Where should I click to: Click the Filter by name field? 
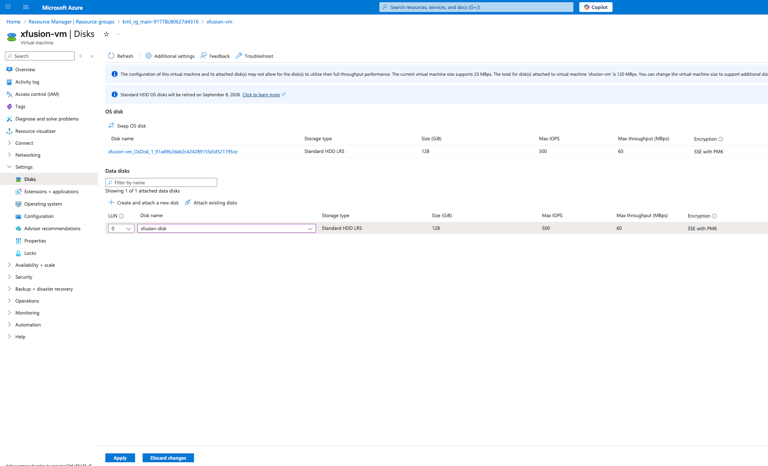pyautogui.click(x=161, y=182)
